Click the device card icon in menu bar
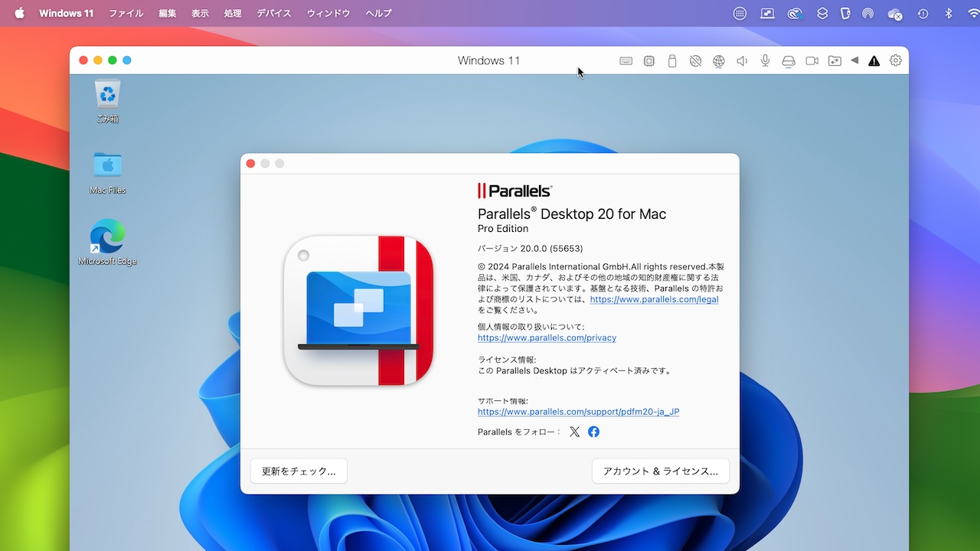Image resolution: width=980 pixels, height=551 pixels. click(x=845, y=13)
